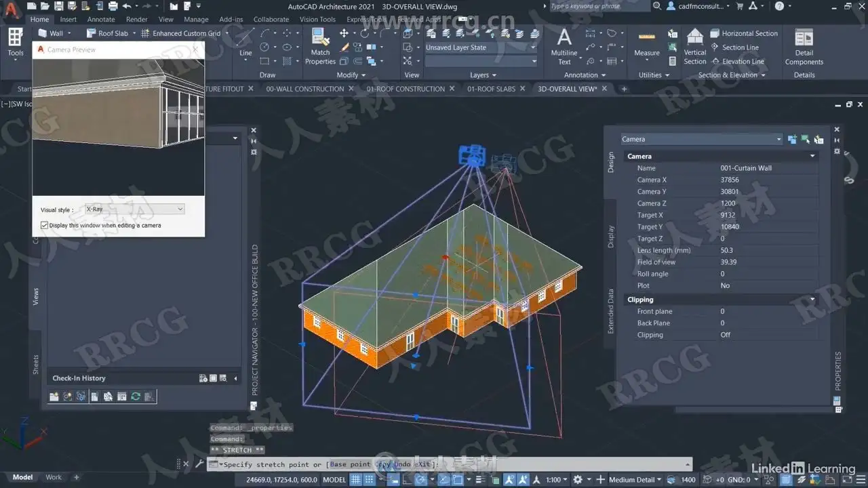Expand the Annotation panel dropdown
This screenshot has height=488, width=868.
tap(585, 75)
